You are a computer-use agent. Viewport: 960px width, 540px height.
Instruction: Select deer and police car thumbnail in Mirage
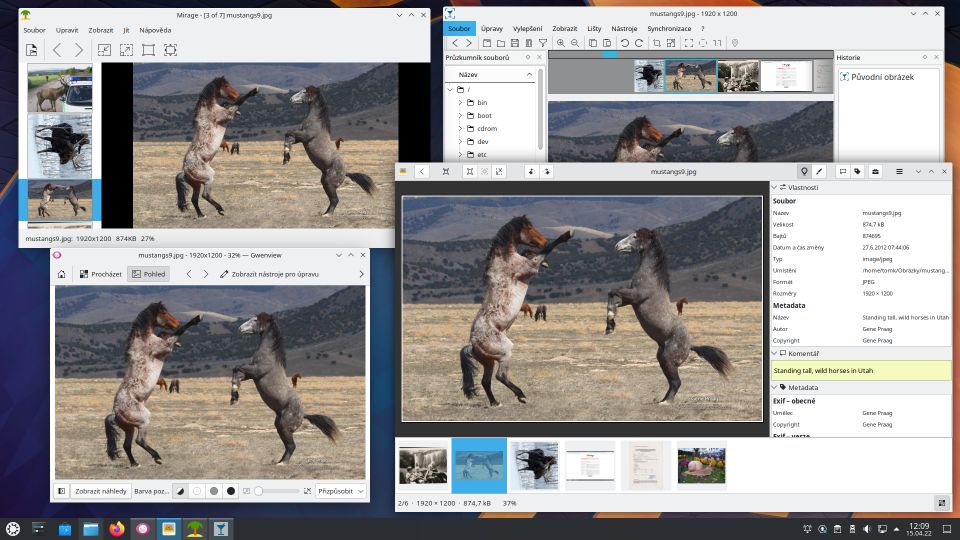tap(60, 88)
